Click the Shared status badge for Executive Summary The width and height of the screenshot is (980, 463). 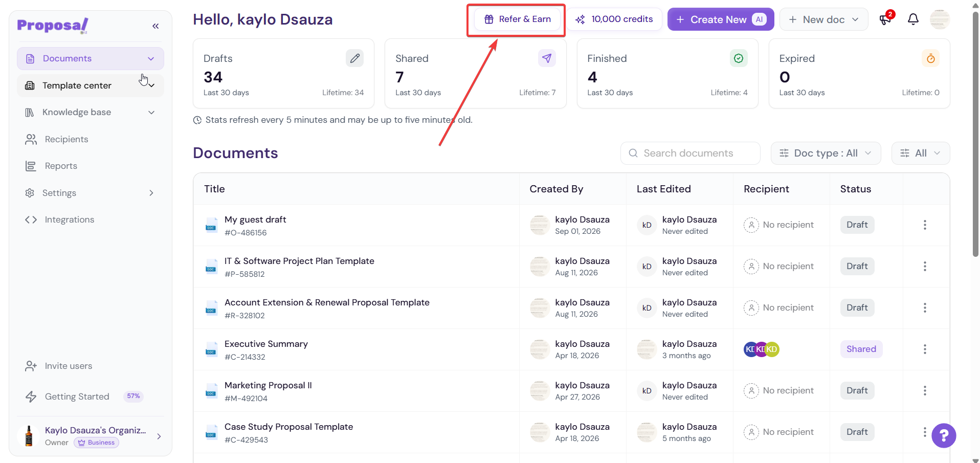click(x=861, y=349)
